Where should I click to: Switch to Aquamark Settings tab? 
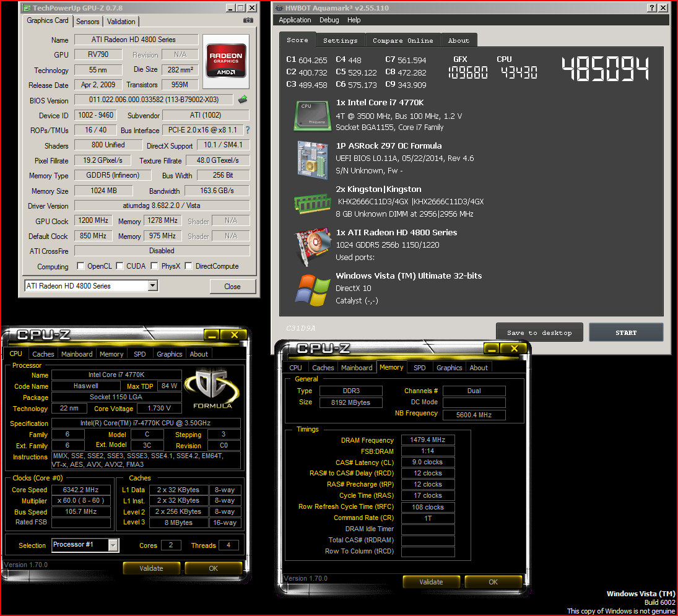click(x=341, y=40)
